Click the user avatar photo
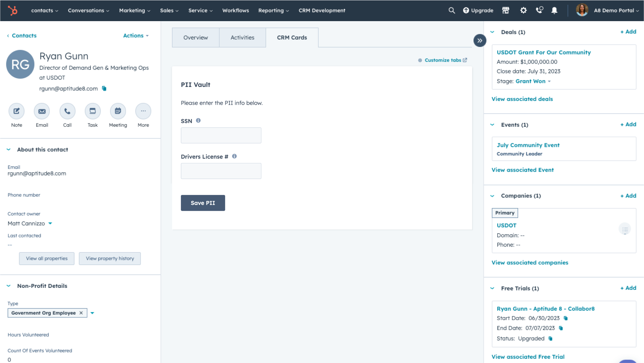 coord(582,10)
